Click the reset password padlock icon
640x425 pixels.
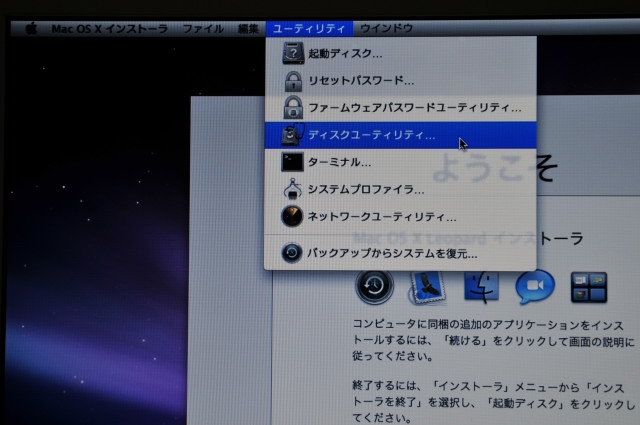pos(293,81)
